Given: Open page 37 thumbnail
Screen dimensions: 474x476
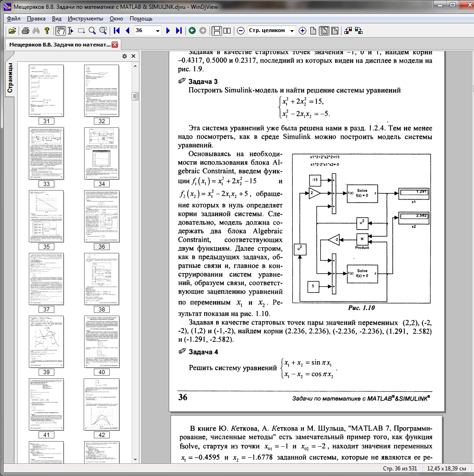Looking at the screenshot, I should (46, 279).
